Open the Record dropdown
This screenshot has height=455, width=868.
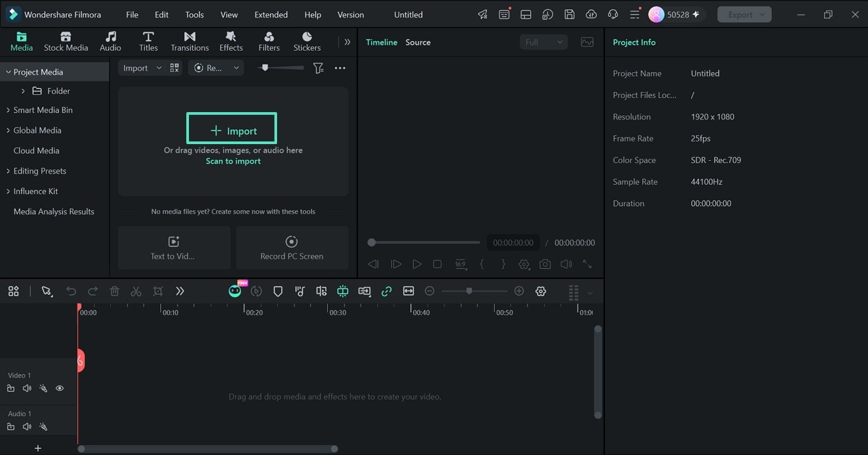[x=216, y=68]
